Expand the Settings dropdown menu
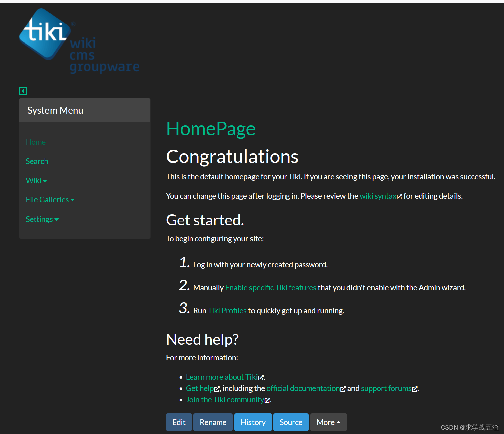The height and width of the screenshot is (434, 504). (42, 219)
